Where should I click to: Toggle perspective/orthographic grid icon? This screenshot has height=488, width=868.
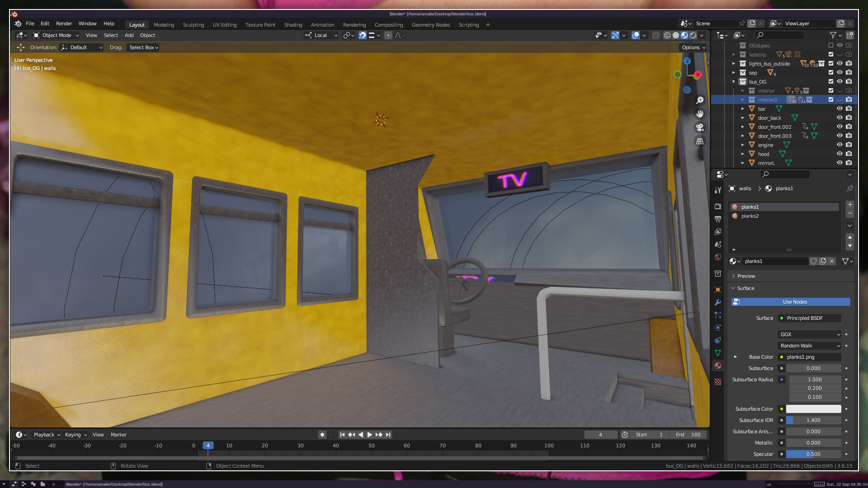point(700,141)
